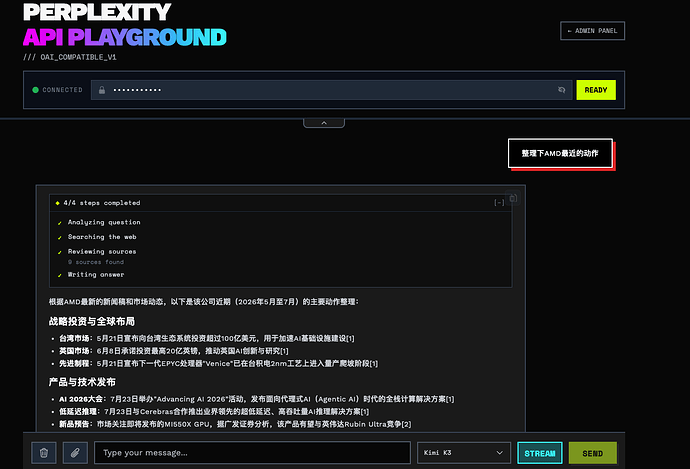Attach a file with paperclip icon
This screenshot has height=469, width=690.
[75, 453]
